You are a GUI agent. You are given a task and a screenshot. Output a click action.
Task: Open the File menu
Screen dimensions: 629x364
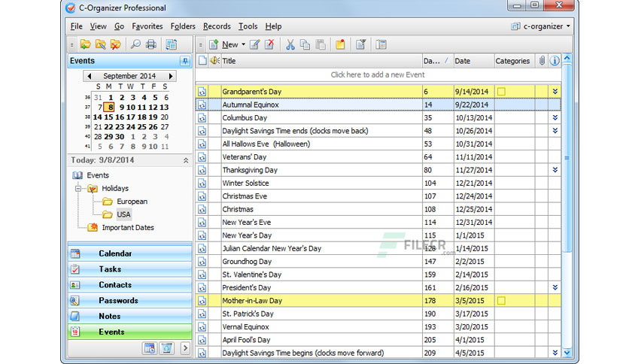(76, 26)
